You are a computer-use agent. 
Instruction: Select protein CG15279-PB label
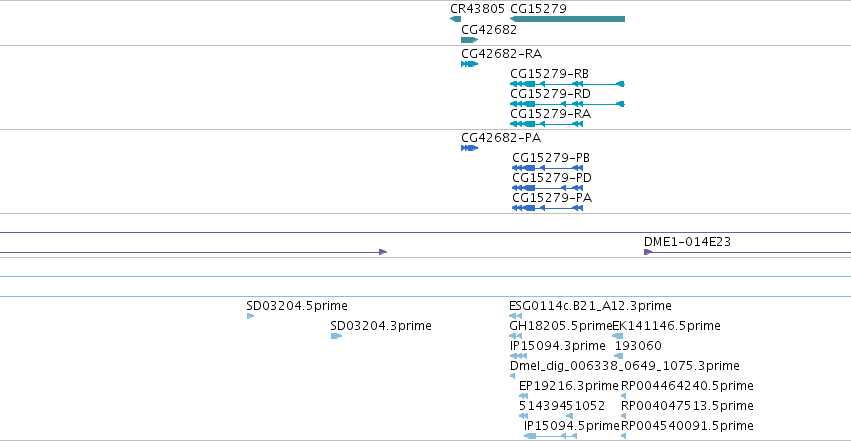[551, 158]
